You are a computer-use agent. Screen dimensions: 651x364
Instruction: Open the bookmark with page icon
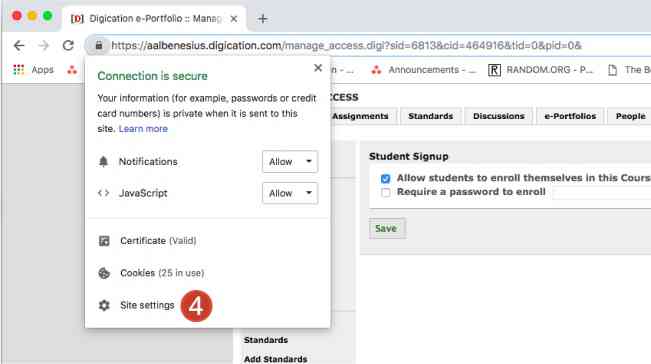coord(629,70)
